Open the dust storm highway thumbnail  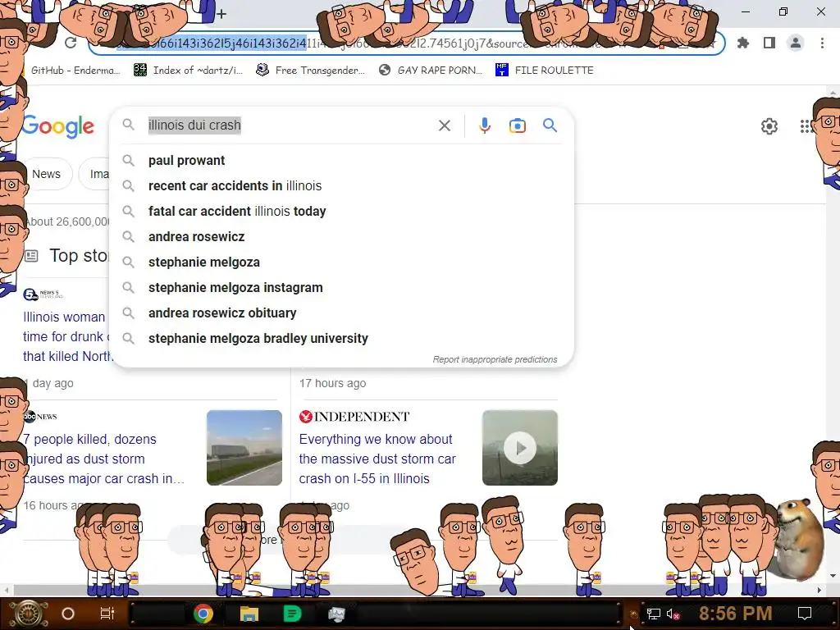244,448
